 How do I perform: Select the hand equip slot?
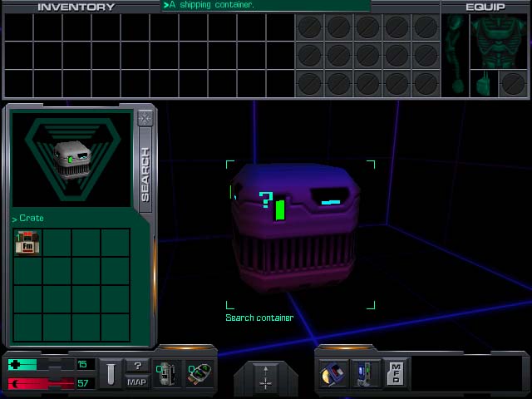(x=484, y=83)
